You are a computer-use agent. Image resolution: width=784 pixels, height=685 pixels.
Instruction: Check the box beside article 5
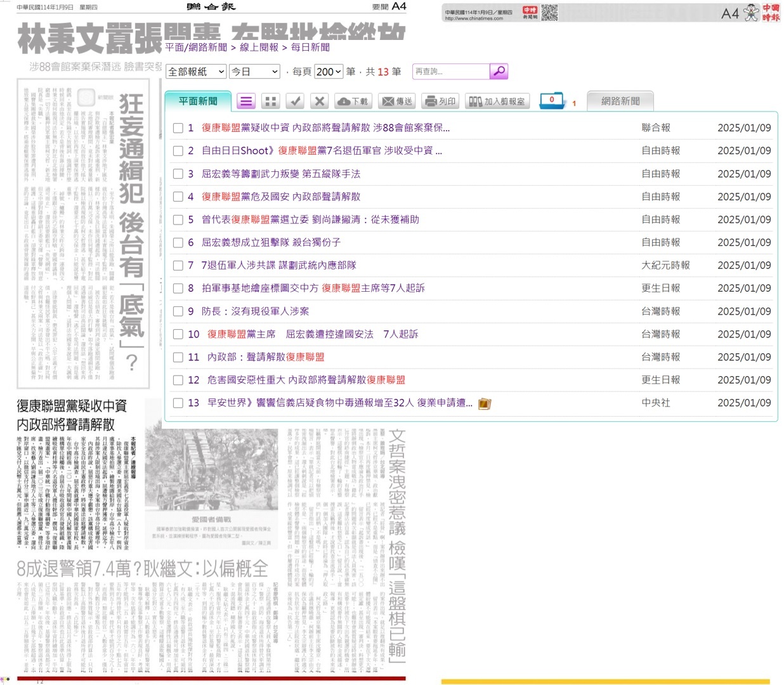178,219
